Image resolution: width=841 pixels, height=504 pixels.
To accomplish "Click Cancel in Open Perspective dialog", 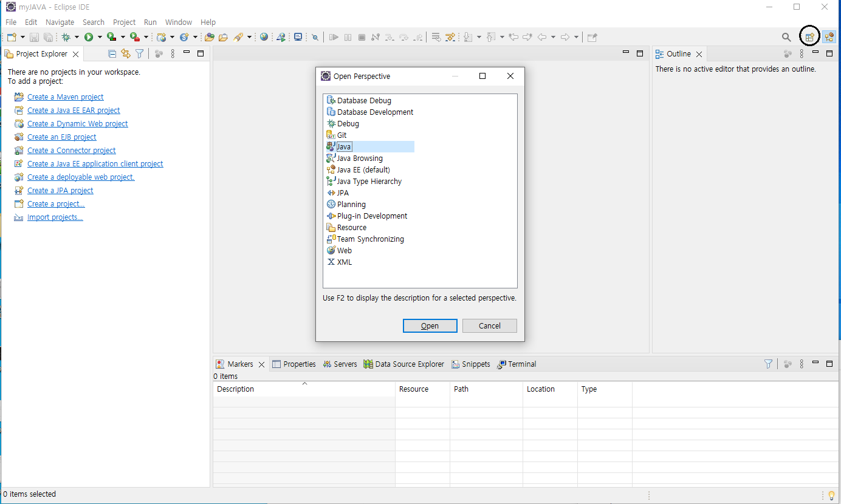I will 490,325.
